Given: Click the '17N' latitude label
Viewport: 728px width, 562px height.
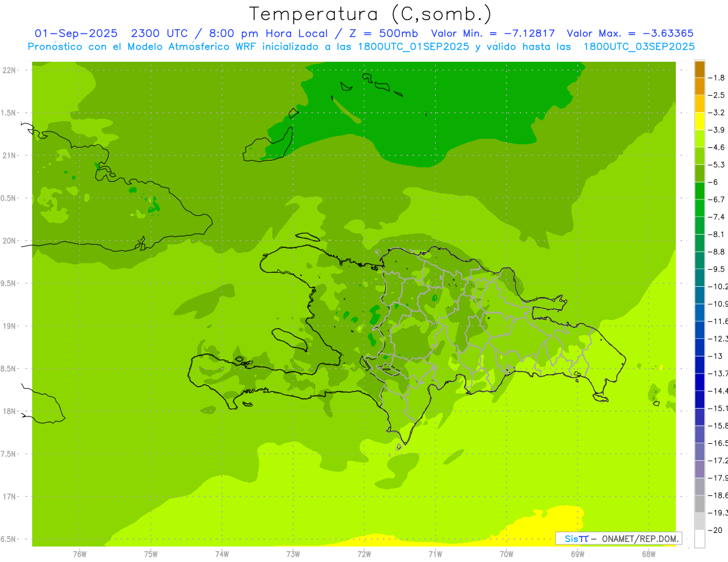Looking at the screenshot, I should pyautogui.click(x=10, y=497).
